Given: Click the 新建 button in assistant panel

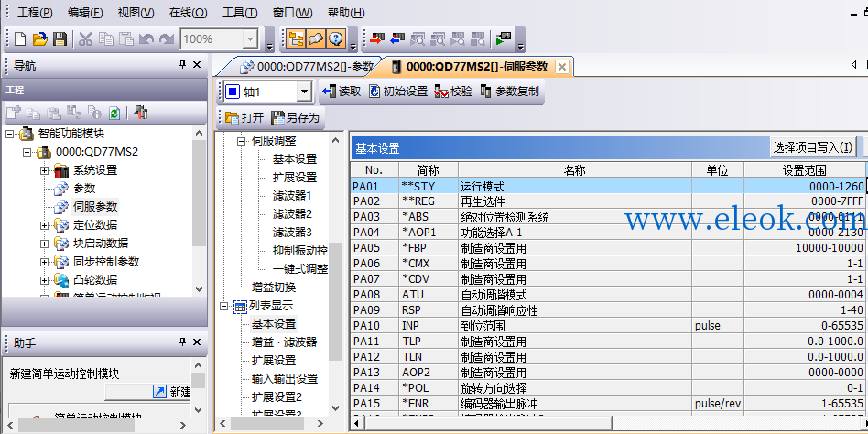Looking at the screenshot, I should (148, 392).
